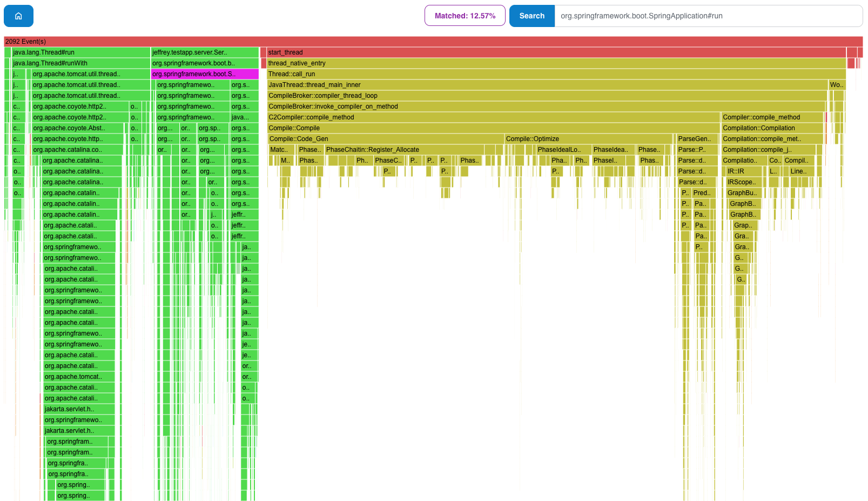Viewport: 868px width, 501px height.
Task: Select the Compilation::Compilation frame
Action: point(772,128)
